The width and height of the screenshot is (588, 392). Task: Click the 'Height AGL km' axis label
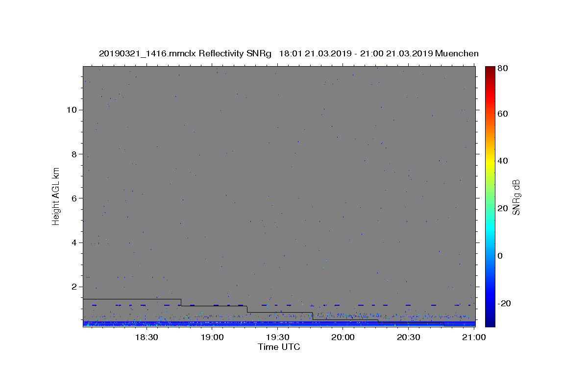[x=56, y=196]
